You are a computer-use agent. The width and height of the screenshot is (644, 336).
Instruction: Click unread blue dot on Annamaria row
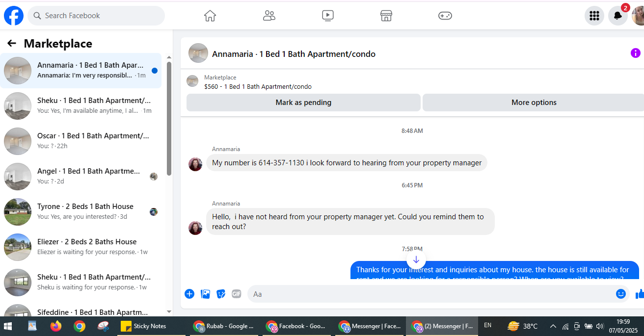(x=155, y=71)
